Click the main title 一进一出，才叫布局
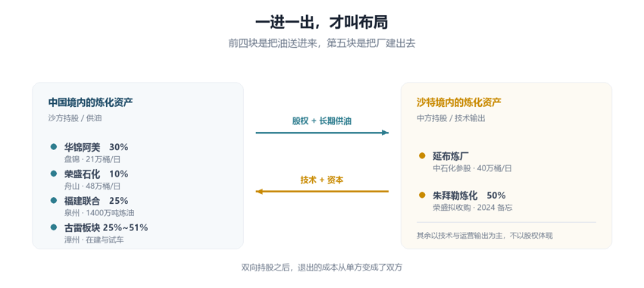This screenshot has width=644, height=288. coord(321,22)
